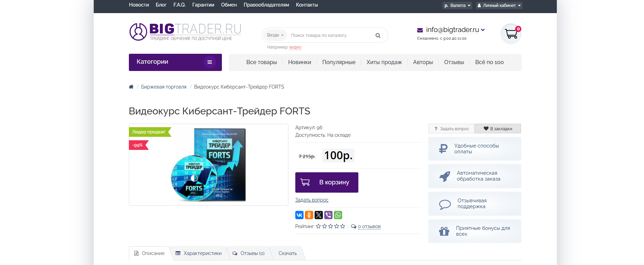Share via VK icon

pos(299,215)
